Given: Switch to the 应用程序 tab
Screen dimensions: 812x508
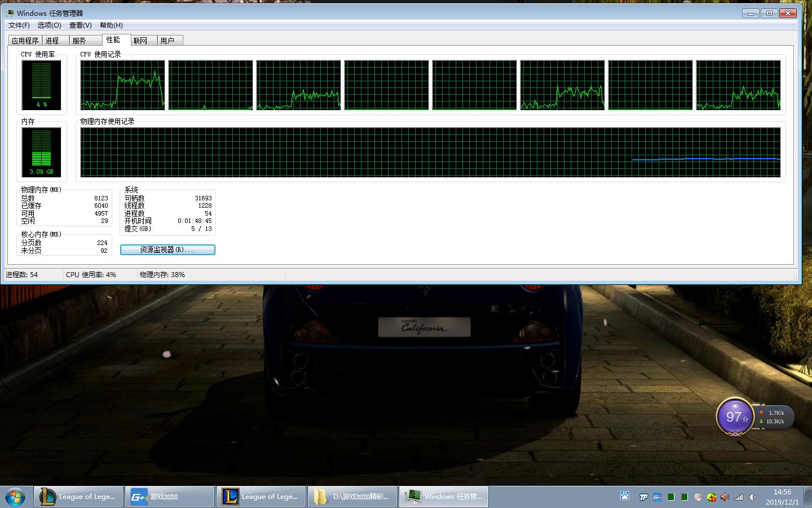Looking at the screenshot, I should coord(25,41).
